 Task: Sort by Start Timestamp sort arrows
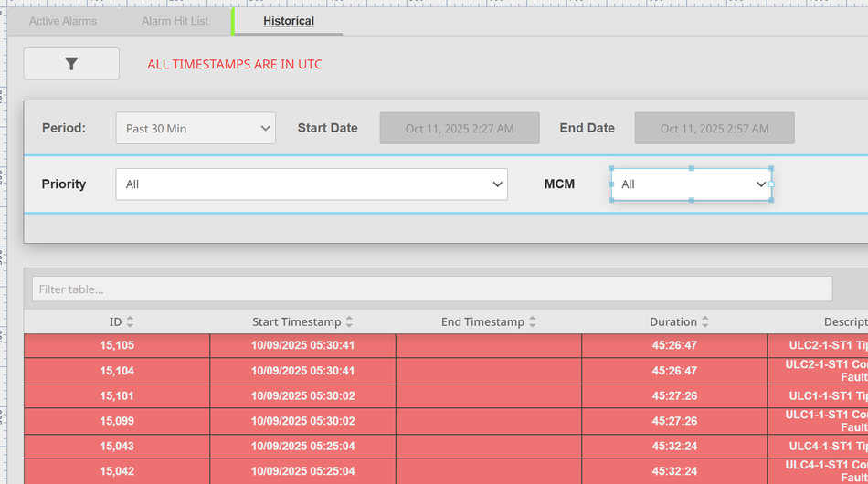pos(349,322)
